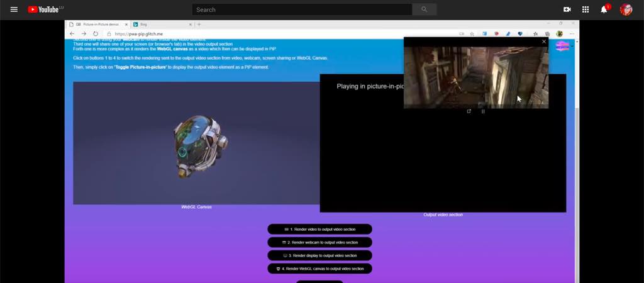Open the YouTube account avatar menu
644x283 pixels.
626,9
